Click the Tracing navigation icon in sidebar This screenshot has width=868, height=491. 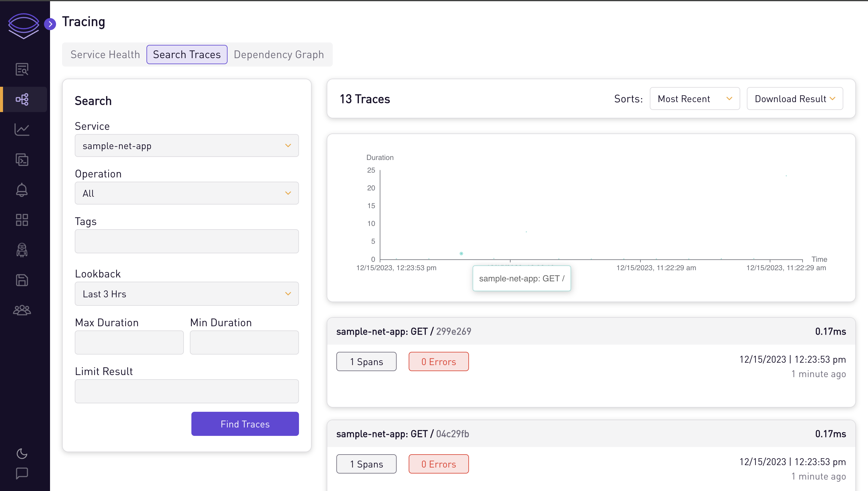22,98
